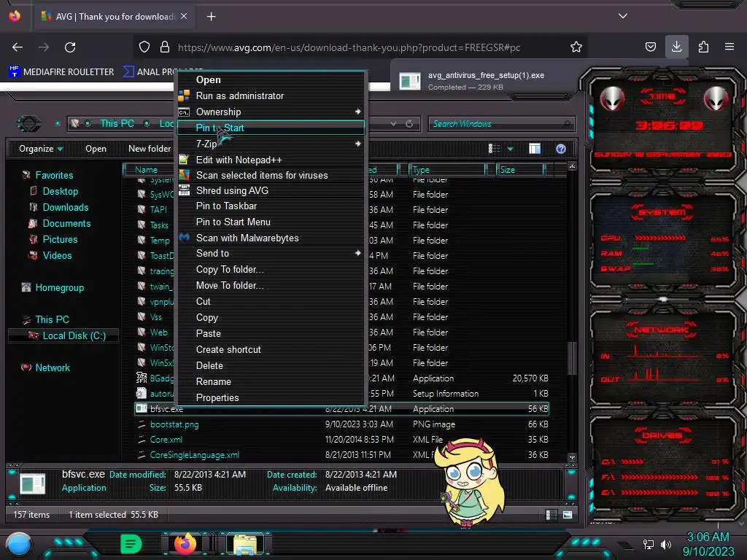The image size is (747, 560).
Task: Select Create shortcut
Action: [271, 349]
